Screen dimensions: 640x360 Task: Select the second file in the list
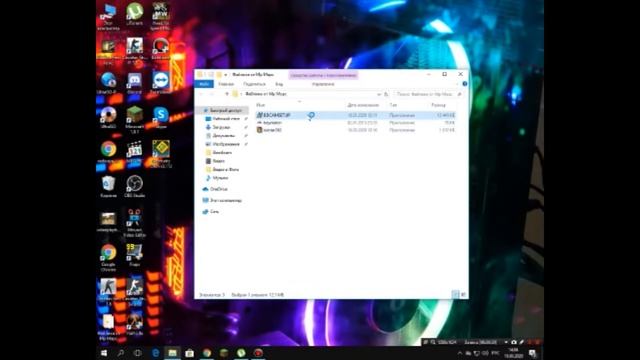tap(356, 122)
